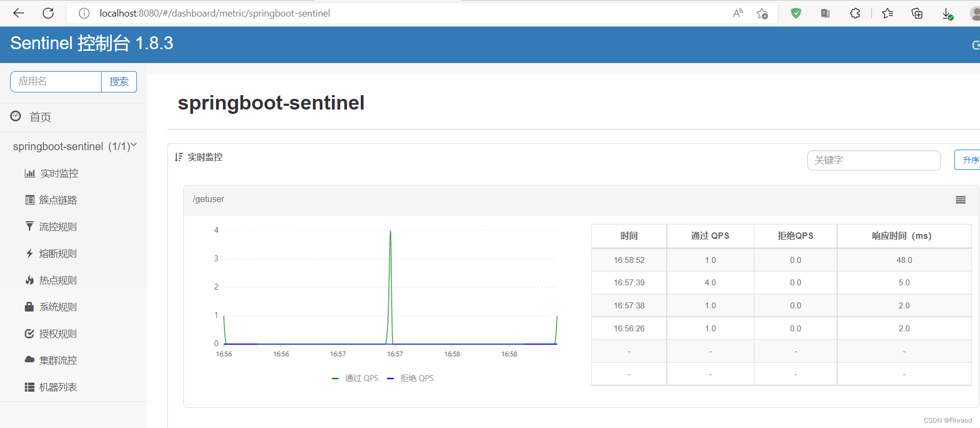980x428 pixels.
Task: Open site information icon in address bar
Action: [84, 13]
